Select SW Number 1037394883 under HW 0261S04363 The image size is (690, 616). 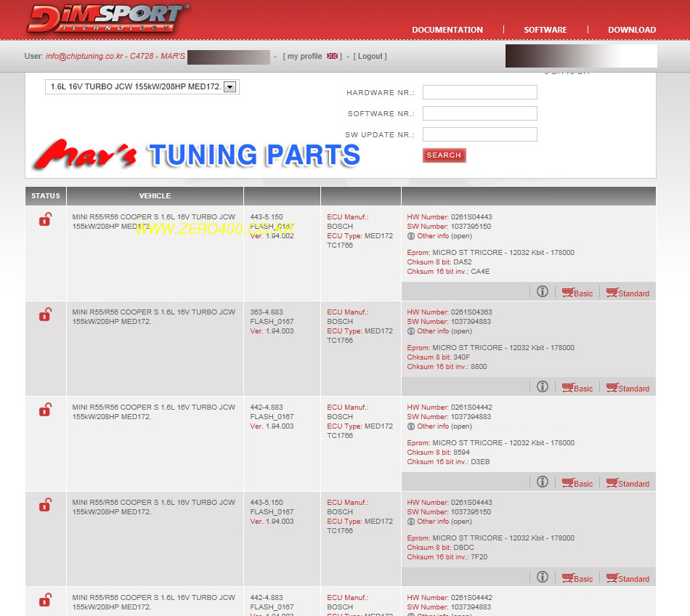coord(449,322)
